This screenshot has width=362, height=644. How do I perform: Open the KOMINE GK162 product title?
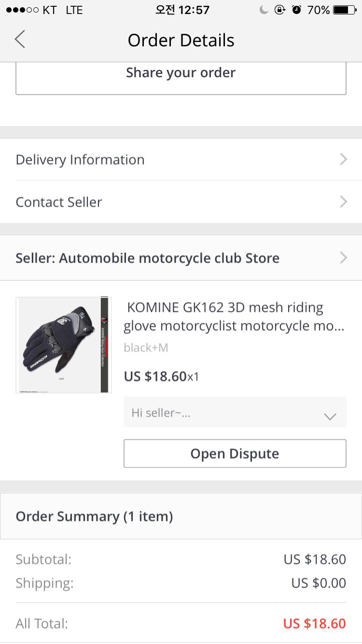234,317
